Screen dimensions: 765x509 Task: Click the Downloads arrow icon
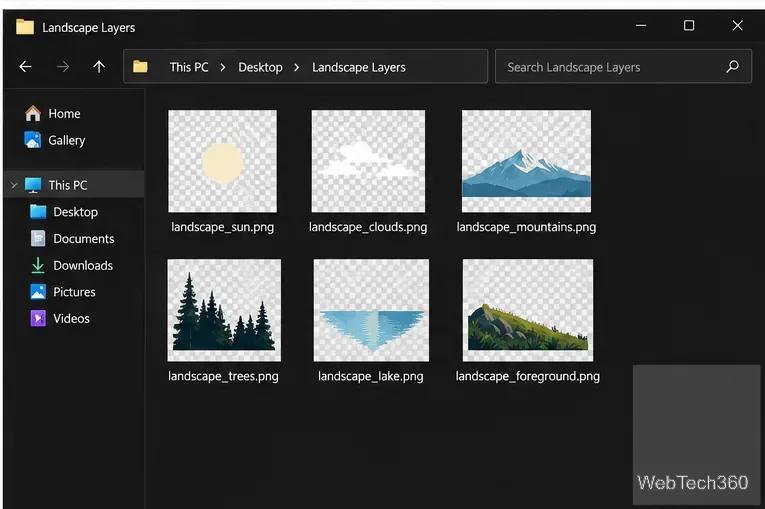click(38, 265)
